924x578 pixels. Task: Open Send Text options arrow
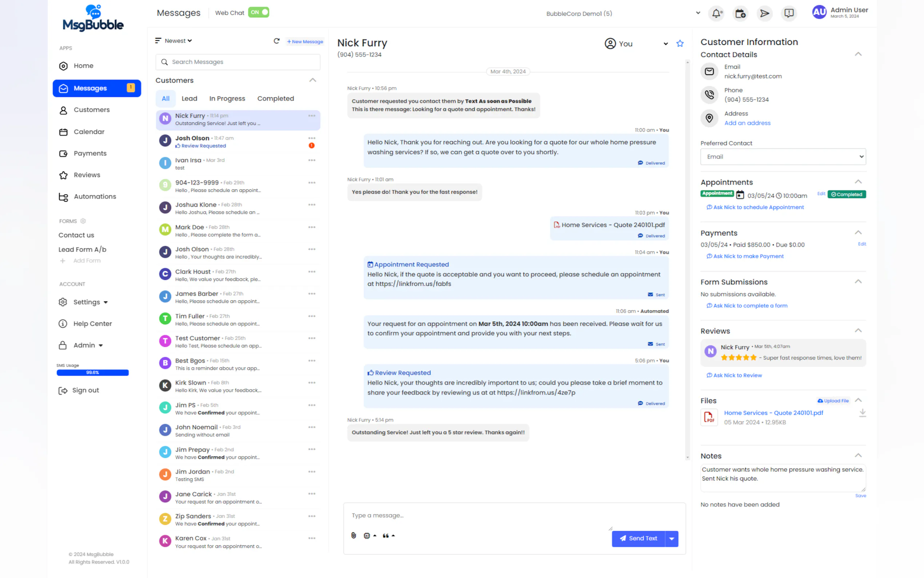671,538
